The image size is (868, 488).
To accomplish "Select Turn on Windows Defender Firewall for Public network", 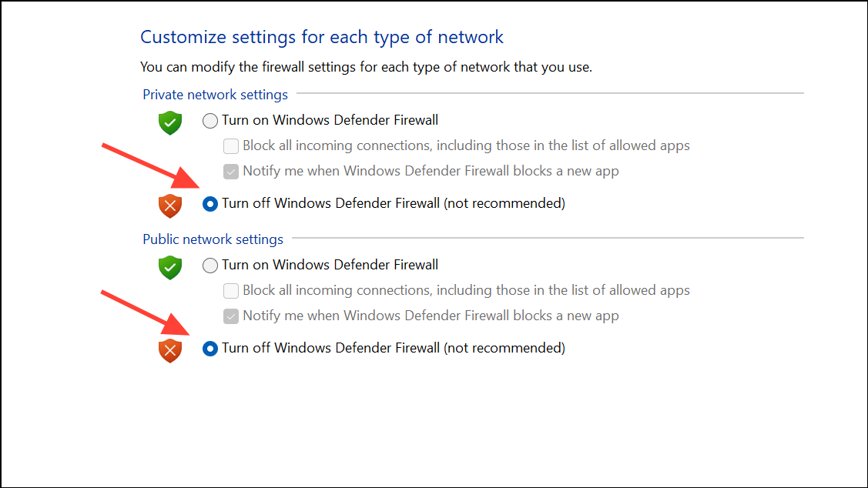I will tap(209, 266).
